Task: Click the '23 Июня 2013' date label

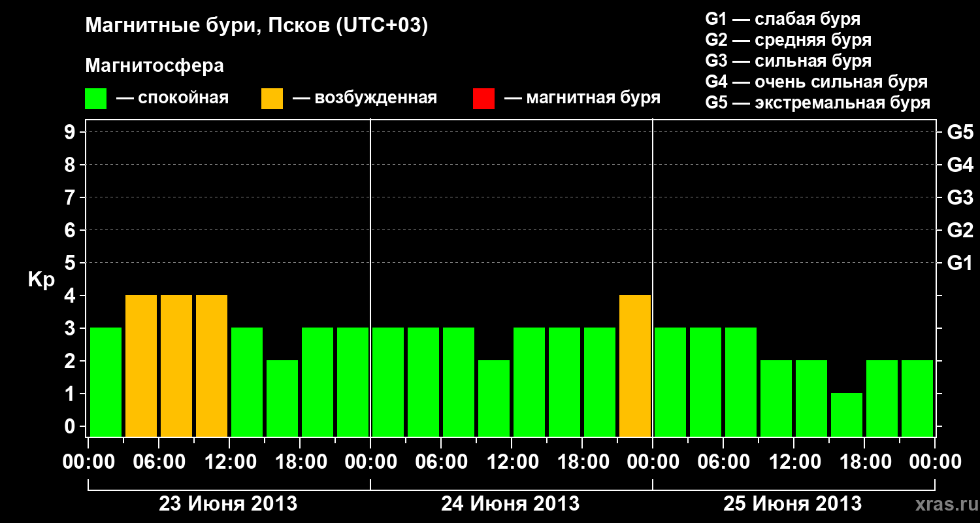Action: tap(229, 504)
